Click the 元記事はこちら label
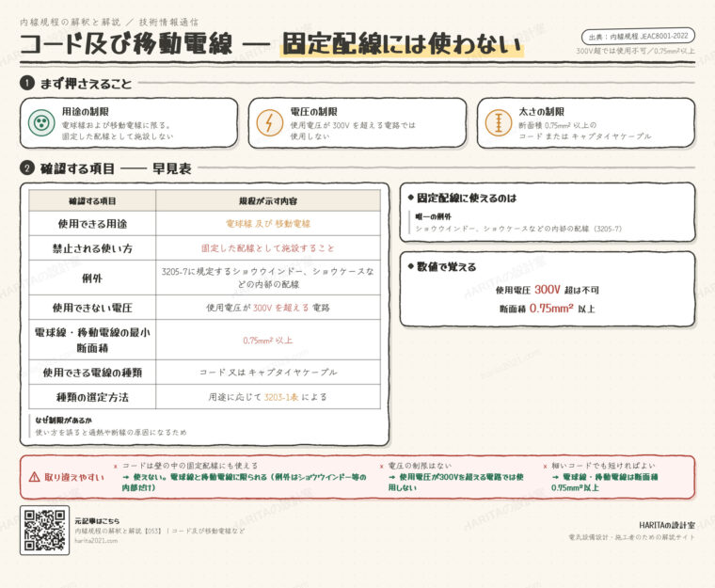The height and width of the screenshot is (588, 715). [x=97, y=520]
